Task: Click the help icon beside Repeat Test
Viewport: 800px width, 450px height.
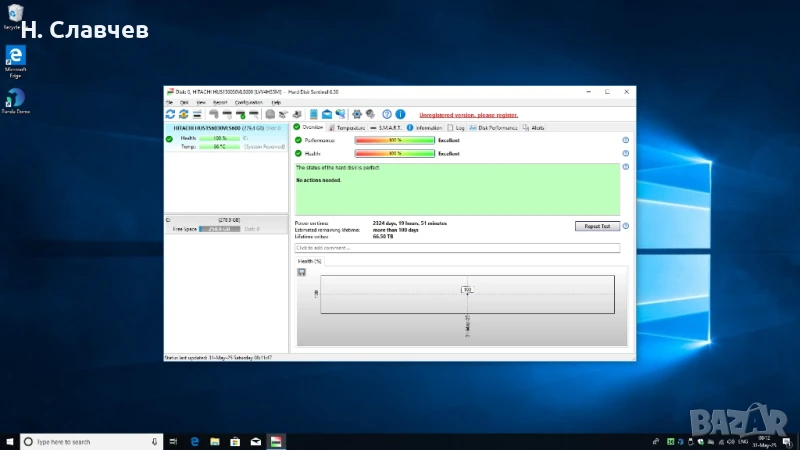Action: tap(625, 226)
